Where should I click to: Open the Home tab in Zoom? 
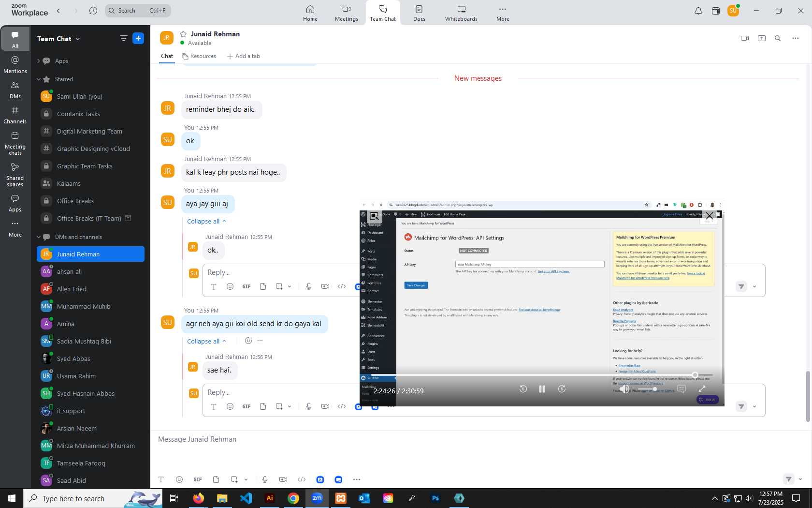pyautogui.click(x=310, y=13)
